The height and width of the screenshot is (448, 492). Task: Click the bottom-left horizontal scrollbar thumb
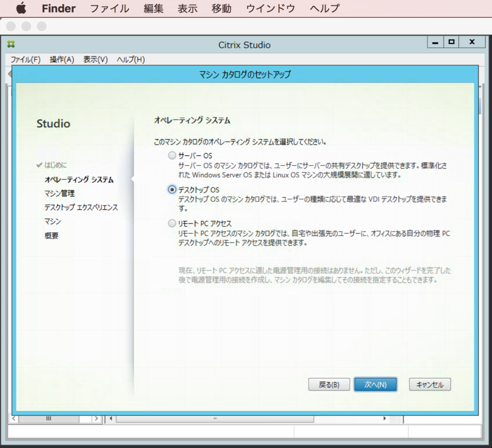pyautogui.click(x=49, y=419)
